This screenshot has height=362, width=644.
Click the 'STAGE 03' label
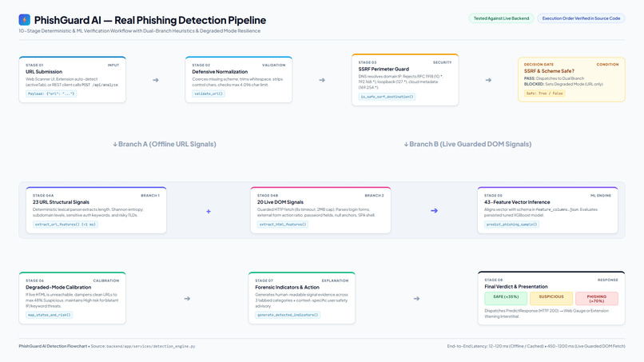coord(368,62)
